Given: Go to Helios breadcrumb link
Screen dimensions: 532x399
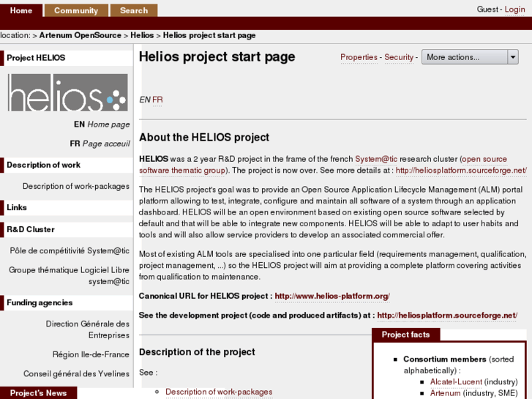Looking at the screenshot, I should click(x=142, y=35).
